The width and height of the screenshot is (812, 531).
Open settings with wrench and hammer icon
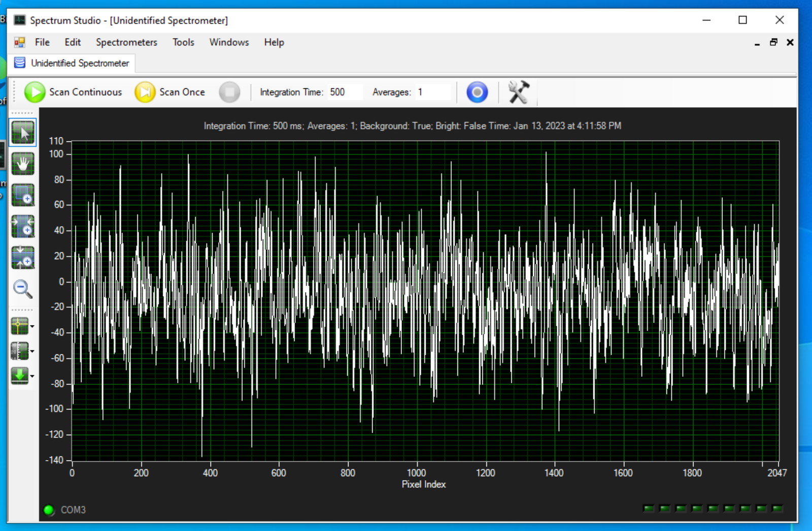[518, 92]
